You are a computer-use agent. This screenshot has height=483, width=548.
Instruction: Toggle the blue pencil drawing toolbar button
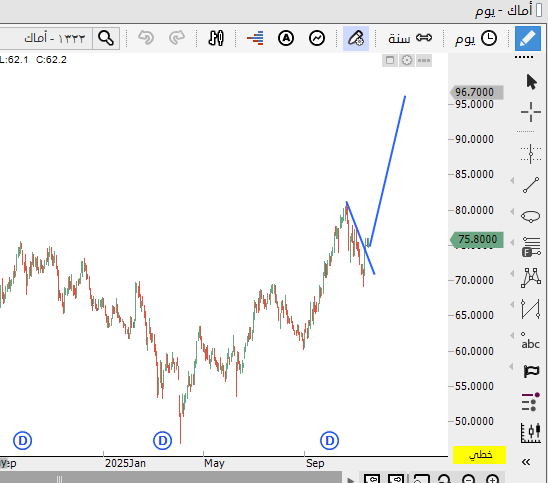[528, 38]
